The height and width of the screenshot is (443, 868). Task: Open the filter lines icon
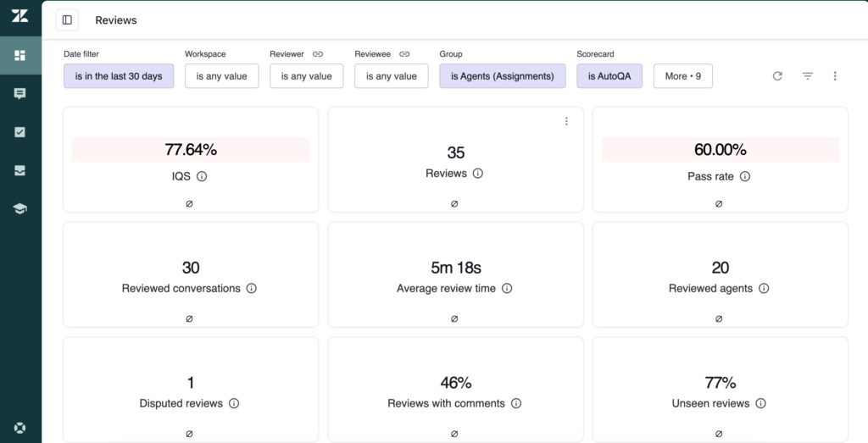point(808,76)
